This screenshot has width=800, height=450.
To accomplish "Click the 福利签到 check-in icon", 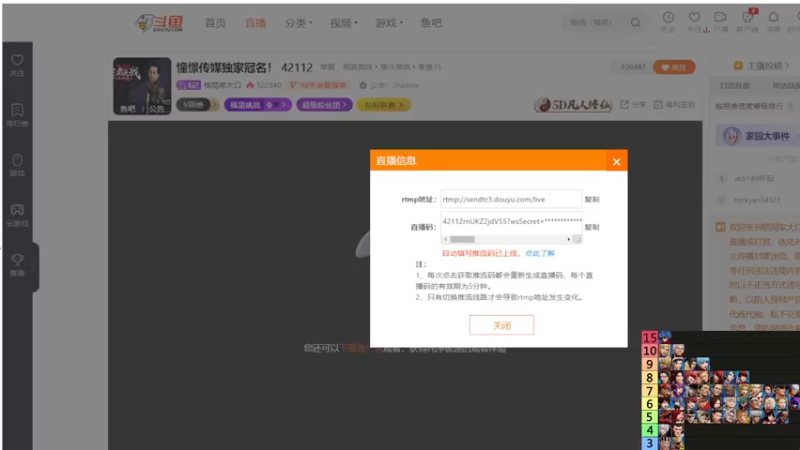I will click(x=674, y=105).
